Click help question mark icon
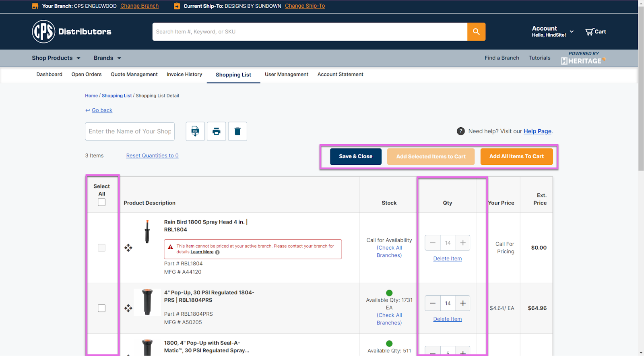The width and height of the screenshot is (644, 356). (461, 131)
